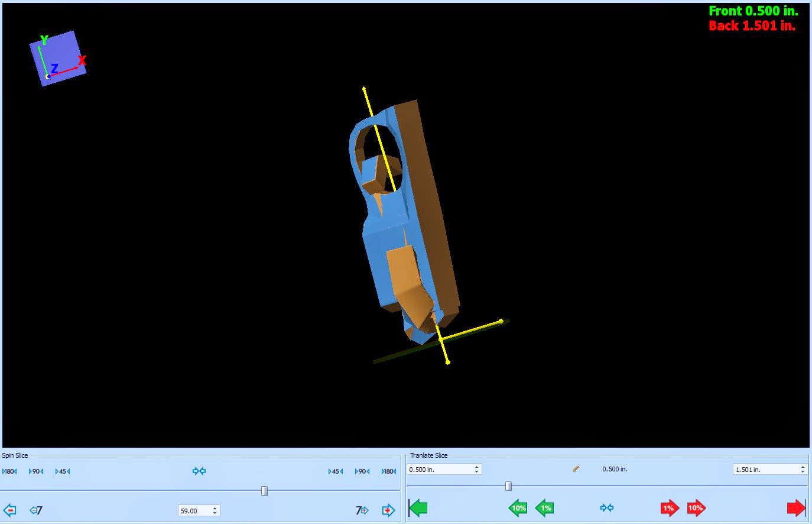Click the Spin Slice center reset arrows
812x524 pixels.
point(199,471)
